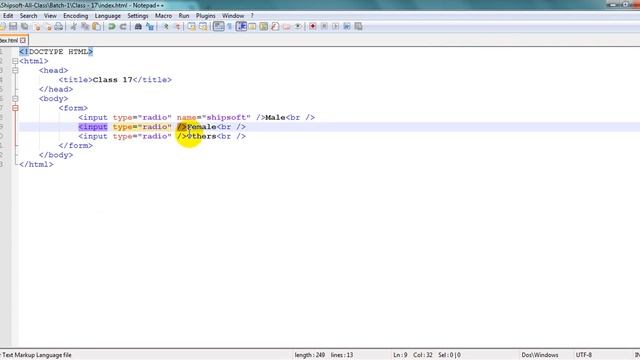Click the closing </html> tag
The image size is (640, 360).
[36, 164]
